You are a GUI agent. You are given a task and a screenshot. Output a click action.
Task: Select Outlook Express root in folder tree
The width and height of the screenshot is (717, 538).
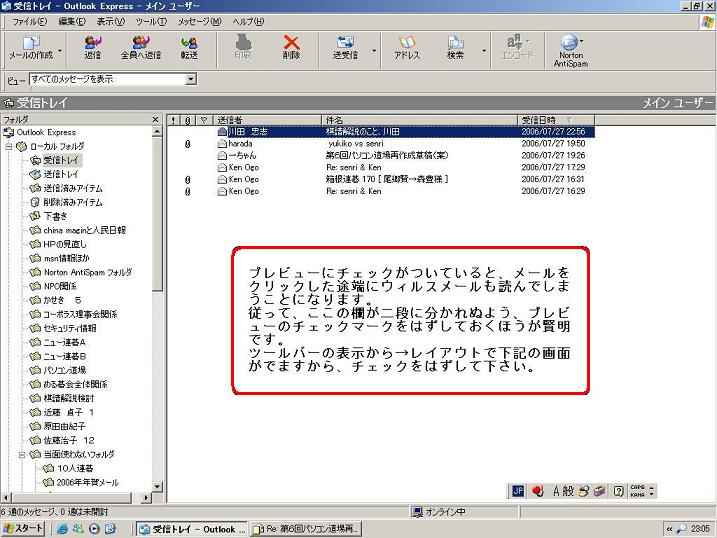click(x=46, y=133)
